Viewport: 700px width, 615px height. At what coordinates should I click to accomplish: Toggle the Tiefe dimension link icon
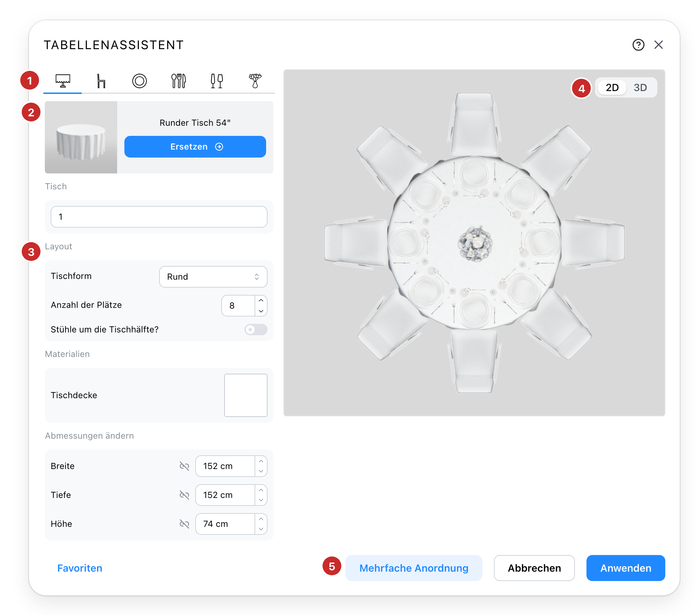pyautogui.click(x=184, y=495)
